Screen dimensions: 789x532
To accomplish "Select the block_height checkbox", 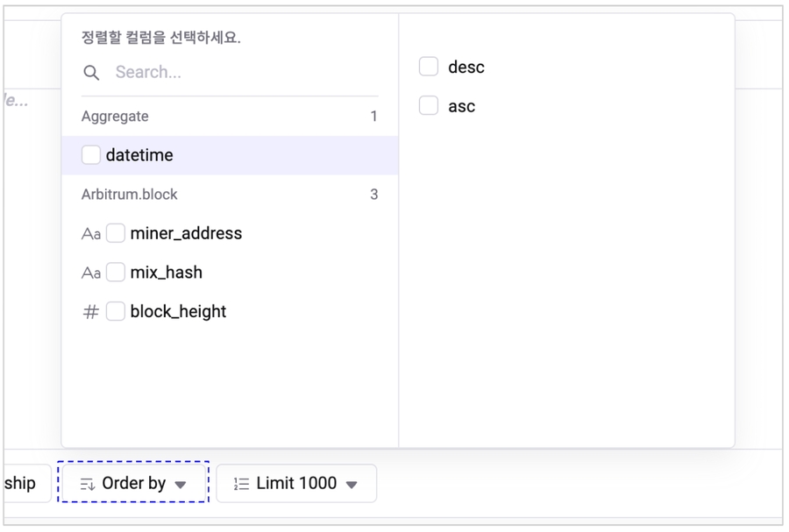I will pyautogui.click(x=116, y=311).
